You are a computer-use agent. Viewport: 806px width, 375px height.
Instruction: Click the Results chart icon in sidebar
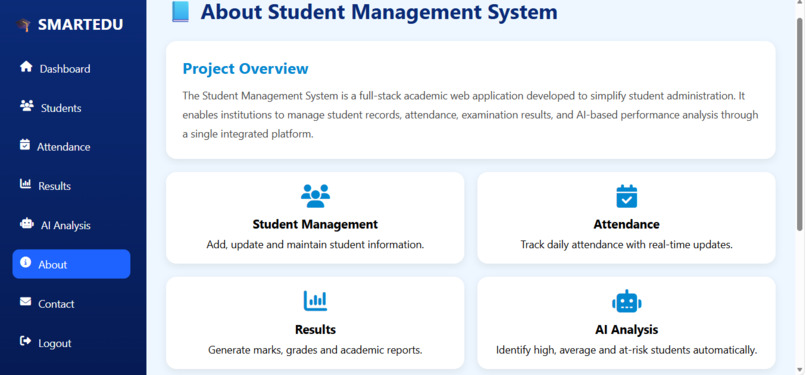[25, 184]
